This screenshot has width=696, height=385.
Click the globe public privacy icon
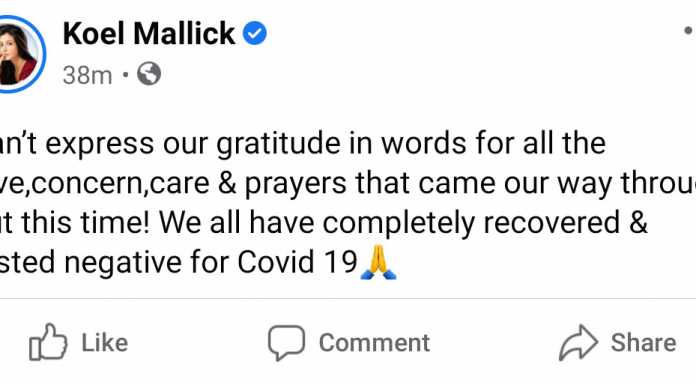click(149, 74)
